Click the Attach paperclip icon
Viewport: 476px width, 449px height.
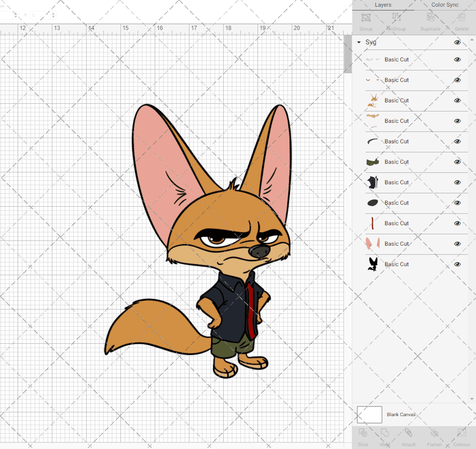tap(408, 433)
